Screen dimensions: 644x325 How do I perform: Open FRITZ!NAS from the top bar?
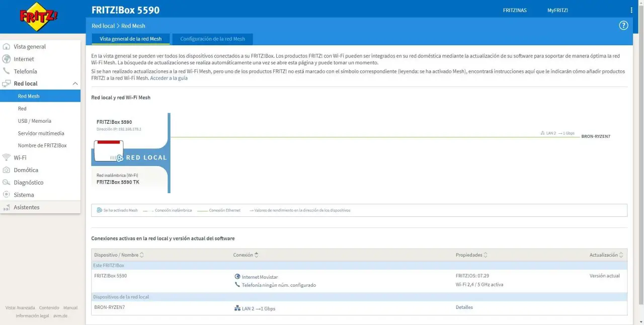point(515,11)
